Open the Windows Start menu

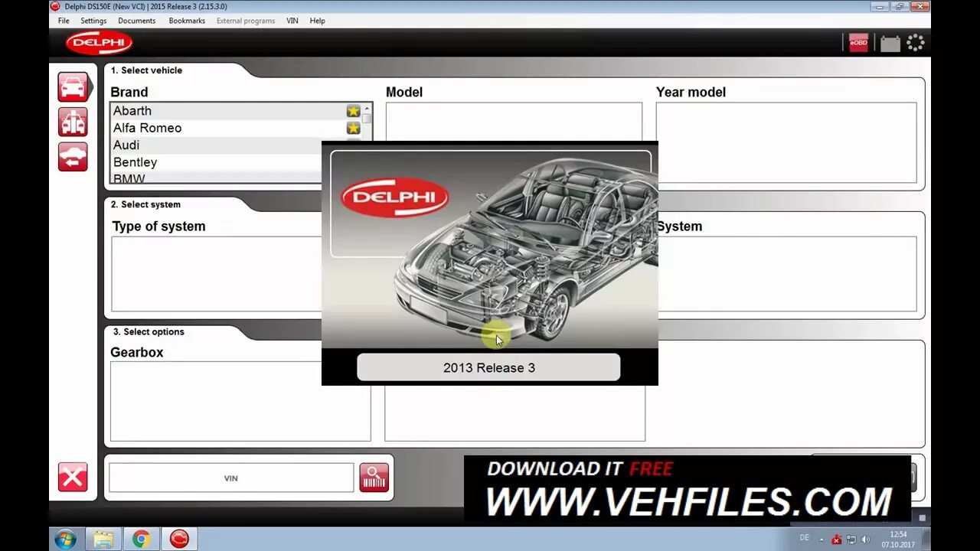click(65, 539)
